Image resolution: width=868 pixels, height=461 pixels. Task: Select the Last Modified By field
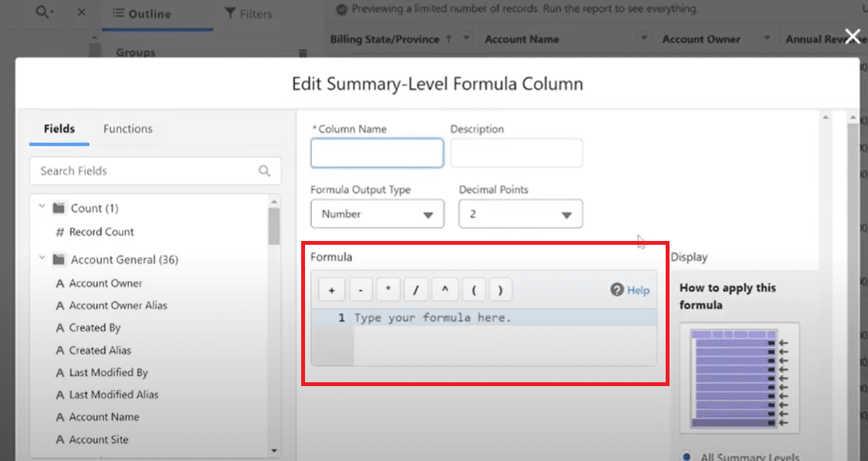[x=102, y=372]
